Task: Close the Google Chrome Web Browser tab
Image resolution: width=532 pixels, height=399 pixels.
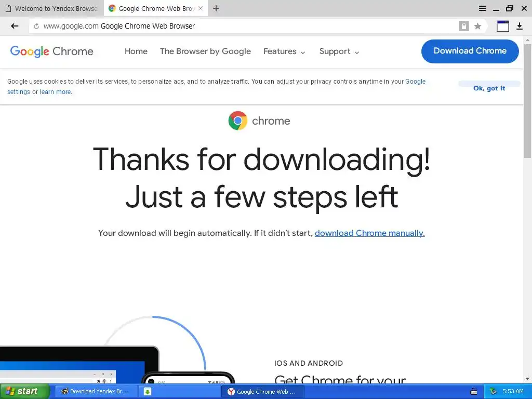Action: (201, 8)
